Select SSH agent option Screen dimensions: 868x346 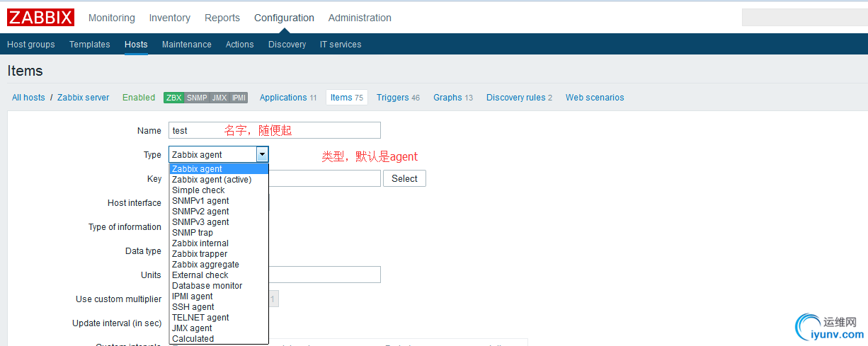tap(219, 307)
